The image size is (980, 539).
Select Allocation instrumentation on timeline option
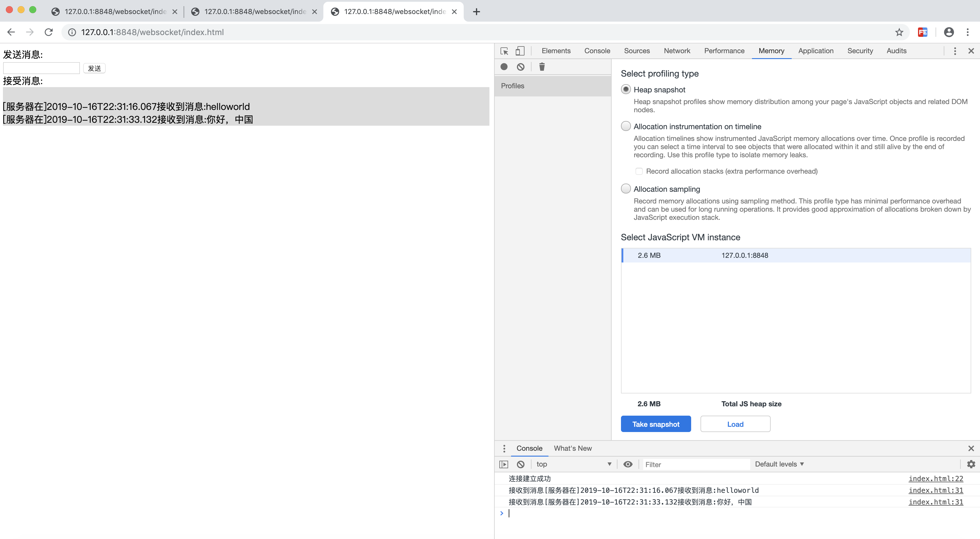[626, 126]
